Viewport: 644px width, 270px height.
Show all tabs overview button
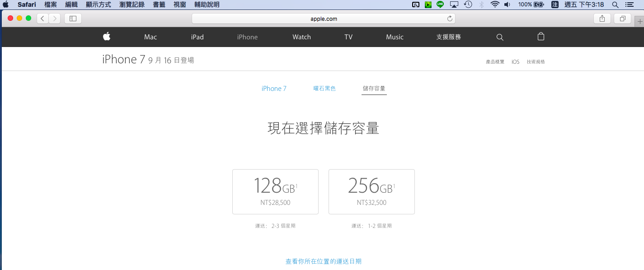click(622, 19)
